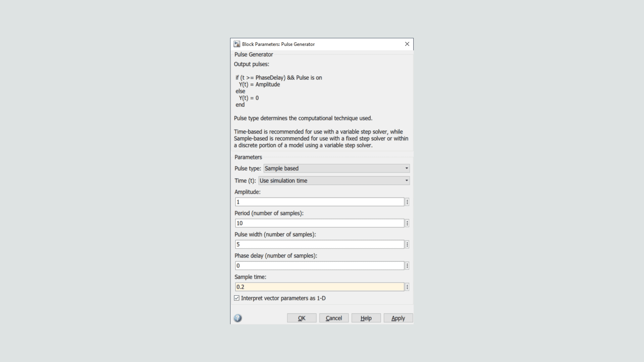Click the Sample time field showing 0.2
The height and width of the screenshot is (362, 644).
click(319, 287)
